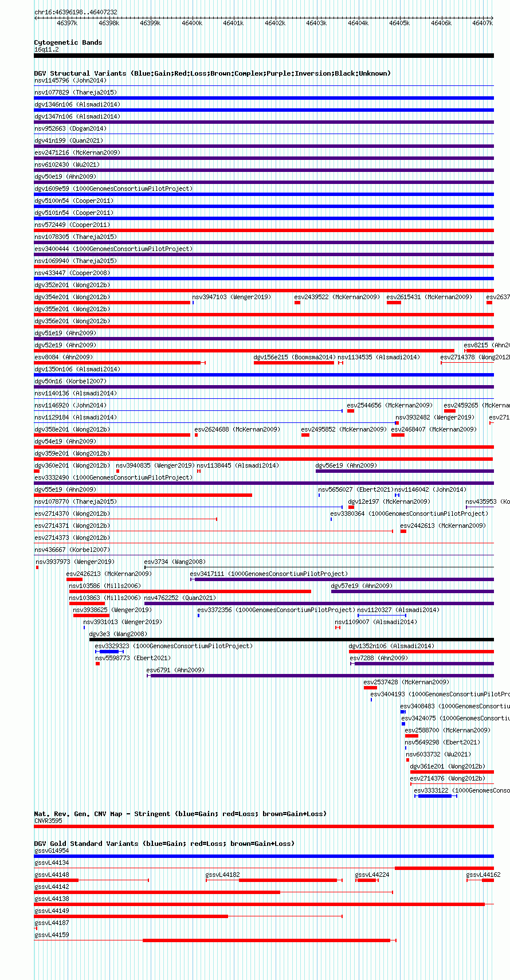Open nsv103586 (Mills2006) variant
Viewport: 510px width, 980px height.
(x=105, y=586)
